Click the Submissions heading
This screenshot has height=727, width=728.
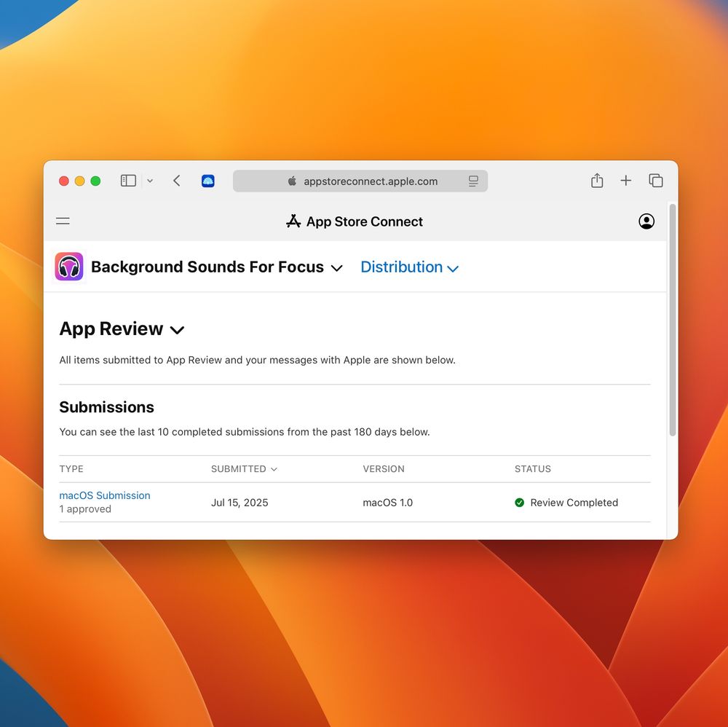coord(107,407)
